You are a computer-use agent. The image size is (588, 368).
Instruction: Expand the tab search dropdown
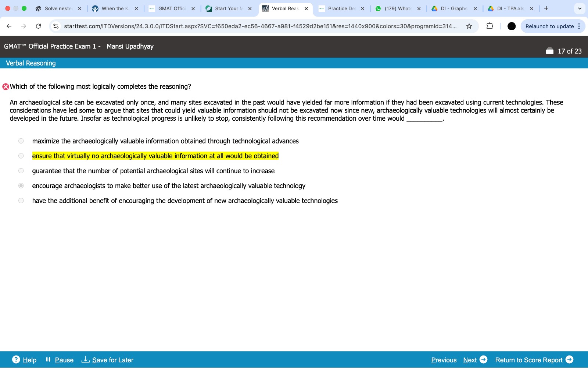(x=580, y=8)
